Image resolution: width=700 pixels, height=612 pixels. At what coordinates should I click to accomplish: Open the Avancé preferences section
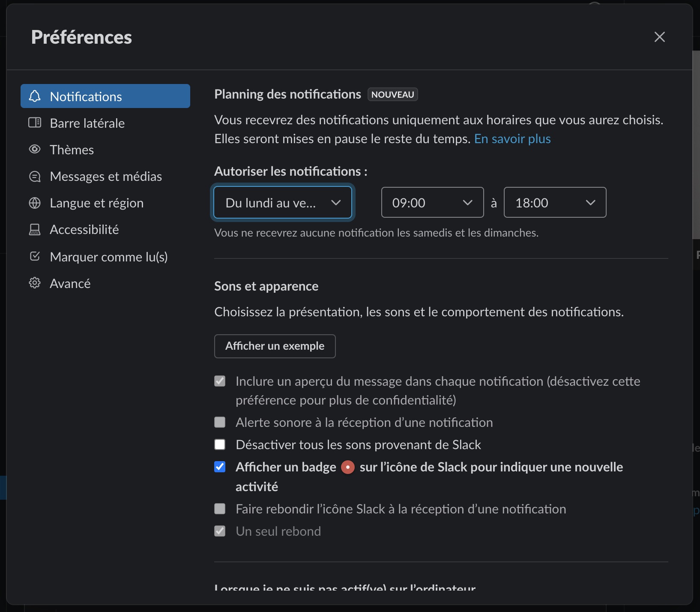pos(70,283)
